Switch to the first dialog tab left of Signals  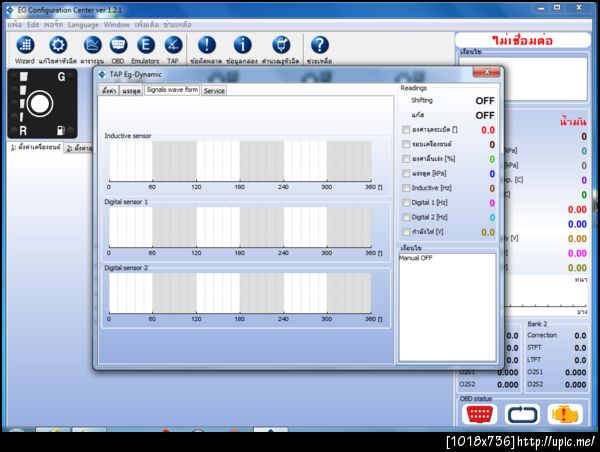click(x=109, y=91)
